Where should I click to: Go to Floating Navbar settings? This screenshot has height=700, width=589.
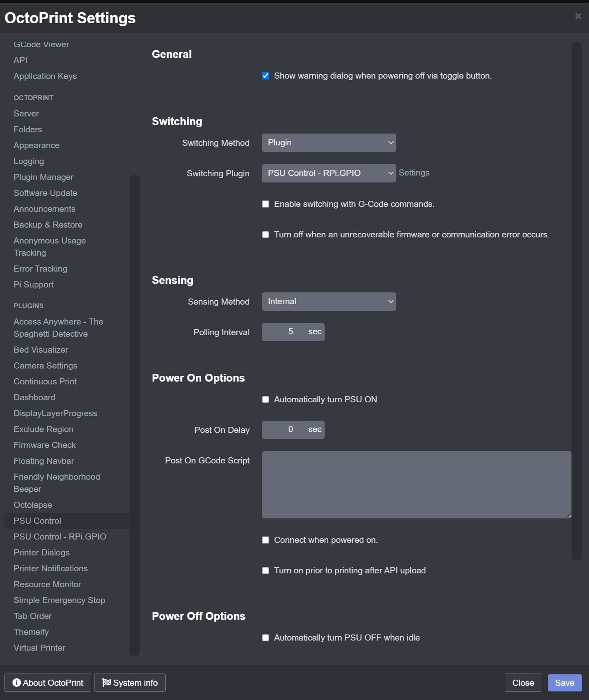[x=44, y=461]
